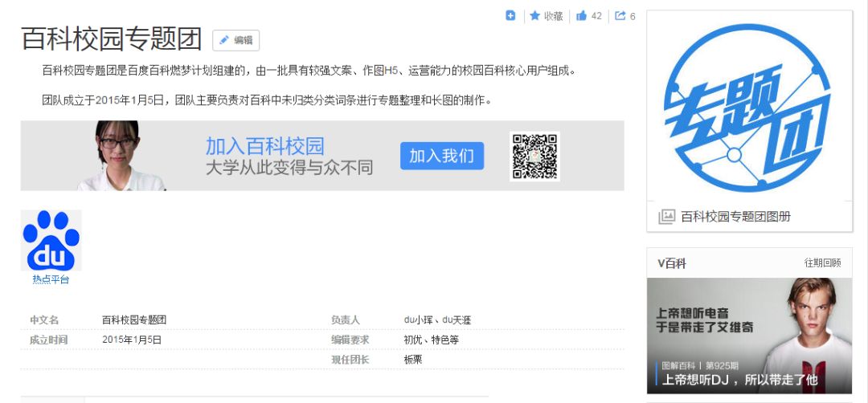Screen dimensions: 868x403
Task: Open the Baidu paw 热点平台 logo
Action: tap(51, 240)
